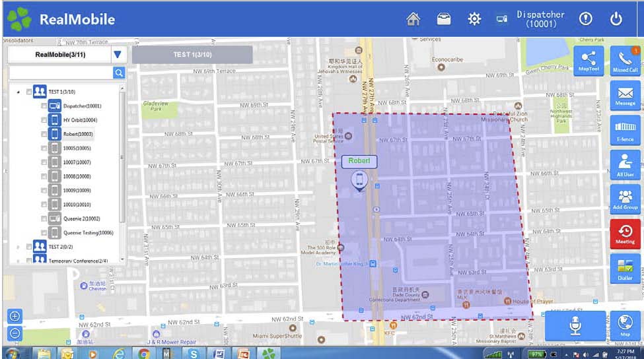The height and width of the screenshot is (359, 644).
Task: Select Temporary Conference(2/4) group
Action: point(78,261)
